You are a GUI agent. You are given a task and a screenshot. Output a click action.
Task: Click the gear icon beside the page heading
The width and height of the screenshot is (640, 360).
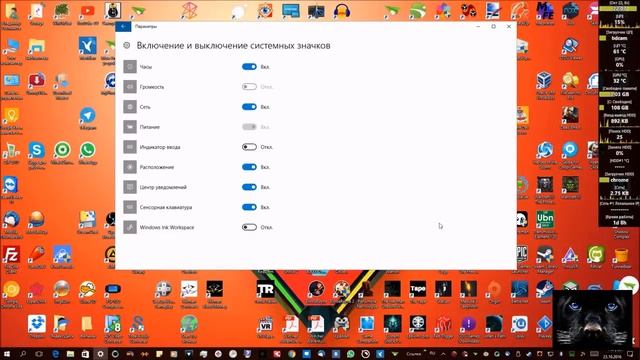coord(127,45)
